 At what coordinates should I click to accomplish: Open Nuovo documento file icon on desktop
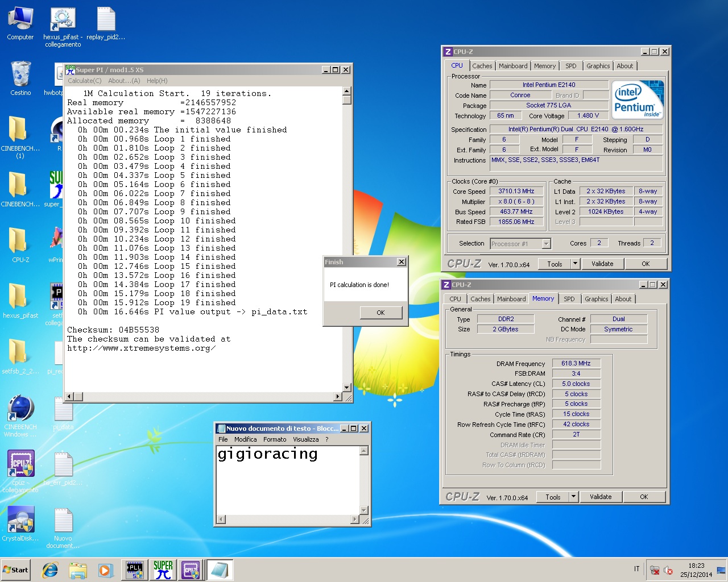[x=63, y=527]
